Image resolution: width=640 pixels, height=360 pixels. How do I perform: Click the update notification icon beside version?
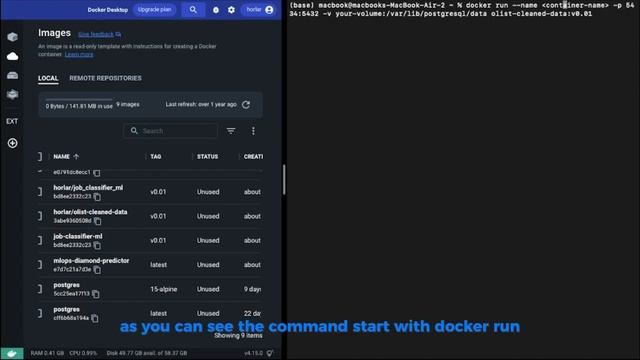point(270,353)
